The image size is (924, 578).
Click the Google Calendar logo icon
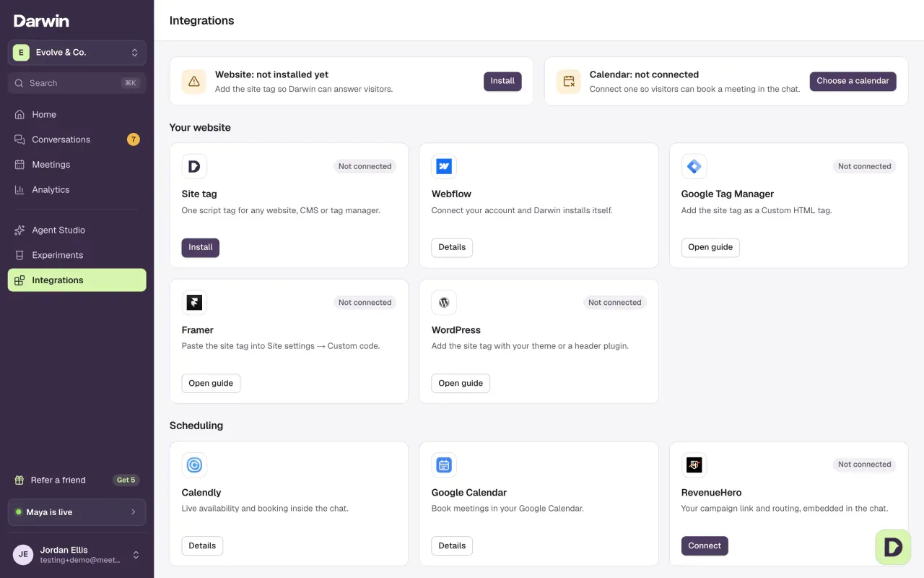click(x=444, y=465)
